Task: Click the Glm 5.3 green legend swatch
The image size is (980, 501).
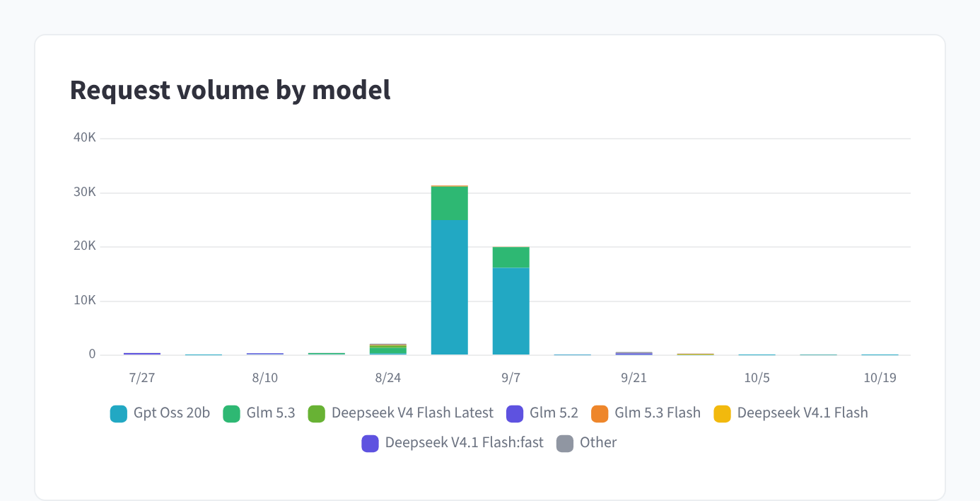Action: pos(232,413)
